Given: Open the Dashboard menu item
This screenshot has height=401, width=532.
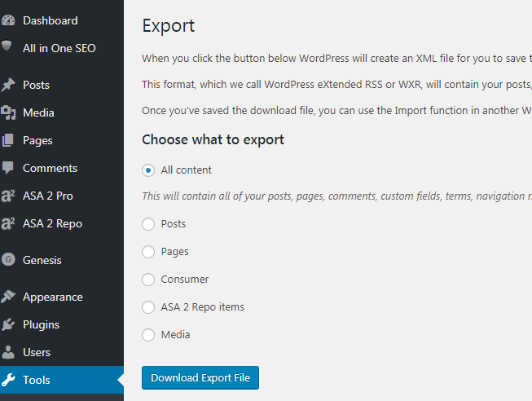Looking at the screenshot, I should pos(51,20).
